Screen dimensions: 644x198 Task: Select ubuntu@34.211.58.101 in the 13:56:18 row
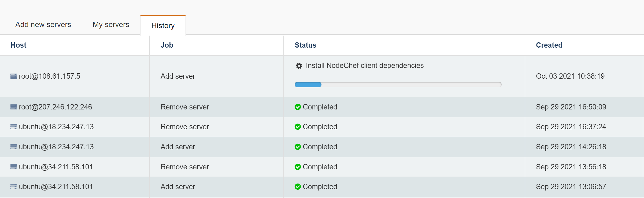(x=56, y=167)
